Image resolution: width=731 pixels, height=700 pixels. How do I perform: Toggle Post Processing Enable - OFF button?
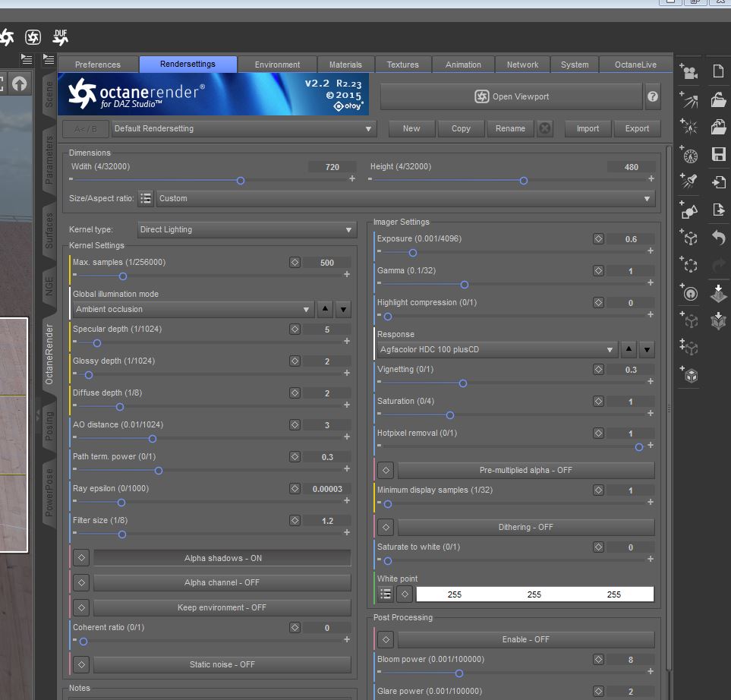click(526, 639)
